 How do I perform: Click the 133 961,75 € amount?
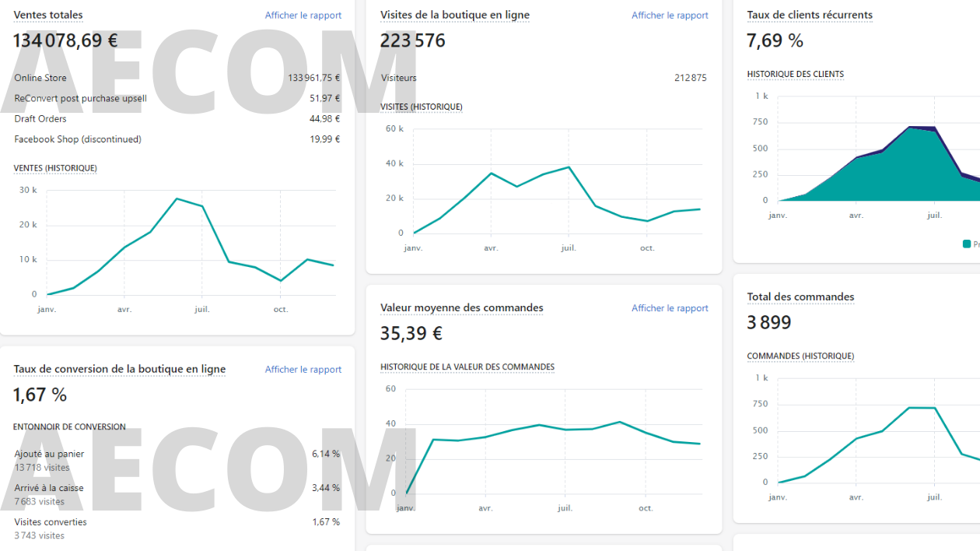coord(314,78)
